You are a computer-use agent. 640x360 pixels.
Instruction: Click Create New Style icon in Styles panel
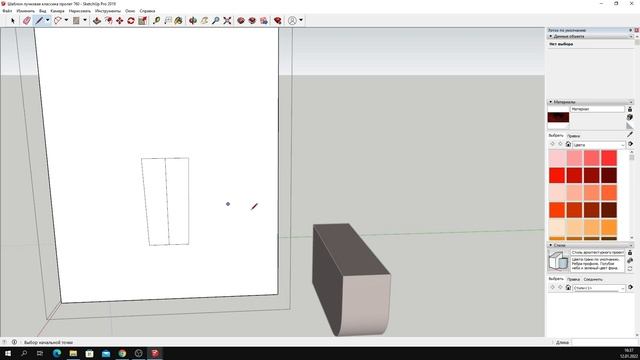point(630,260)
